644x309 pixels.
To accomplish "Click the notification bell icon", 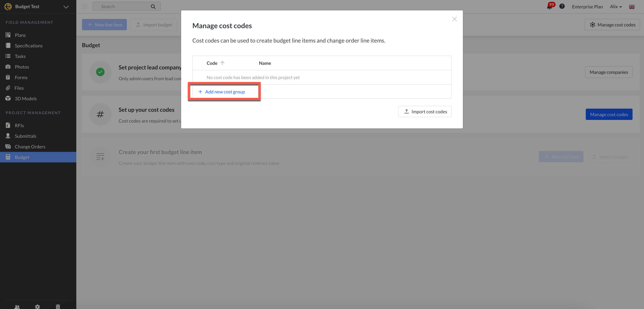I will coord(550,7).
